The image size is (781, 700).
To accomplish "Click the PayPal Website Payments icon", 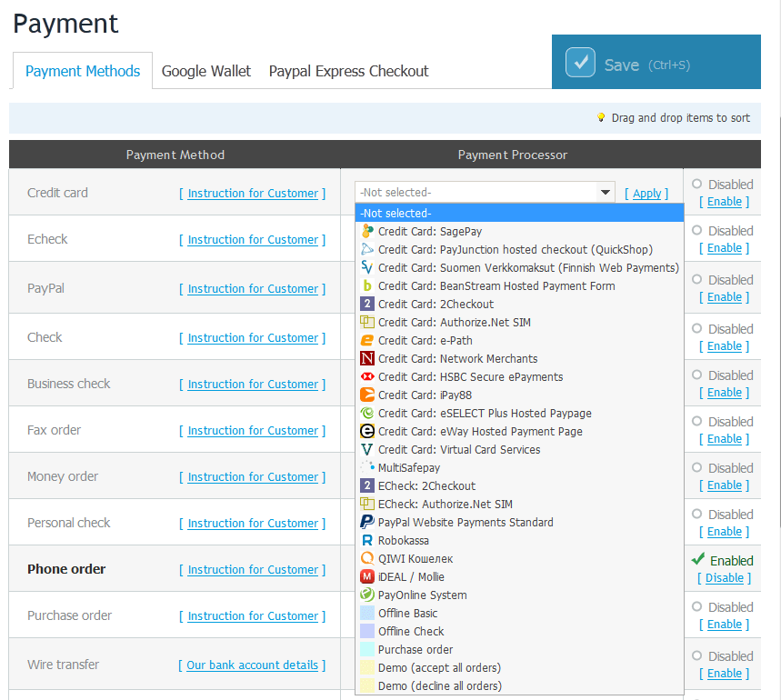I will (x=367, y=522).
